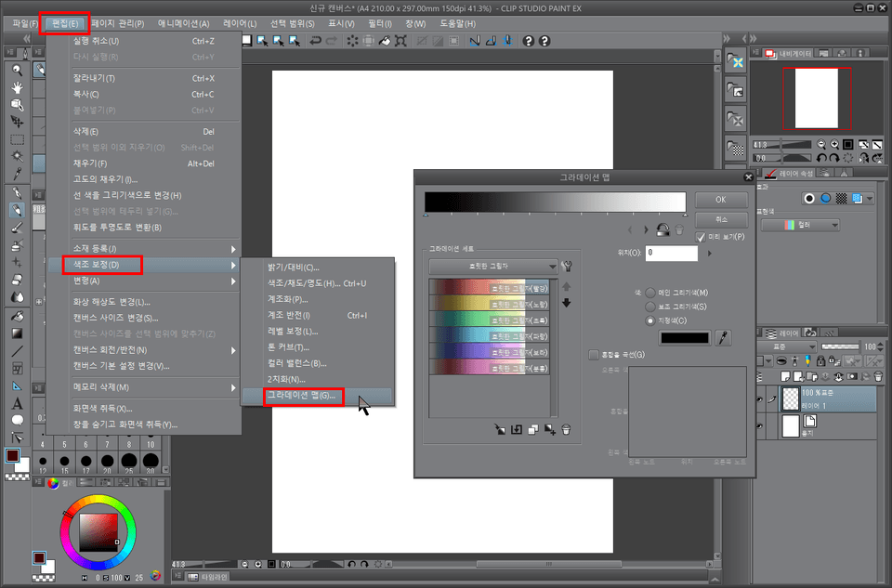The height and width of the screenshot is (588, 892).
Task: Click Cancel in Gradient Map dialog
Action: [721, 219]
